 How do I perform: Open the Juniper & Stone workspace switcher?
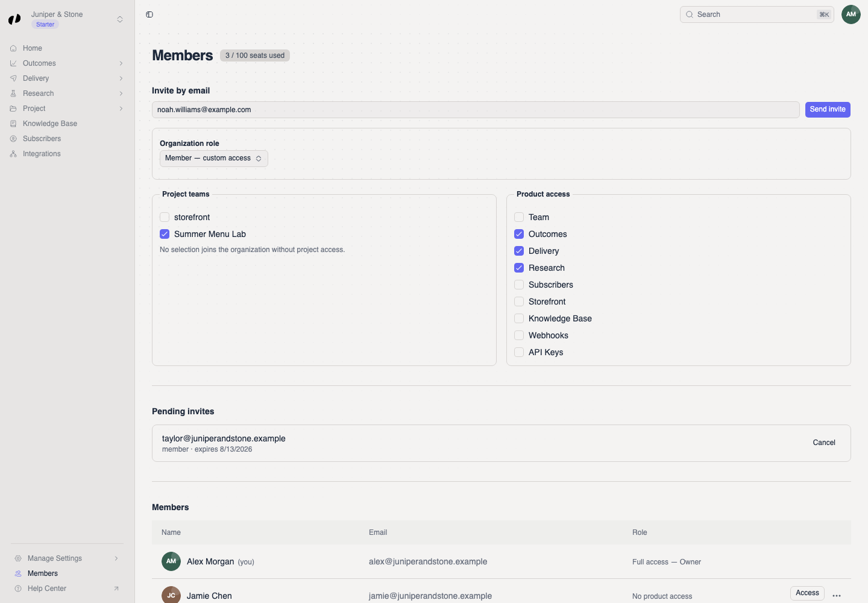tap(120, 19)
